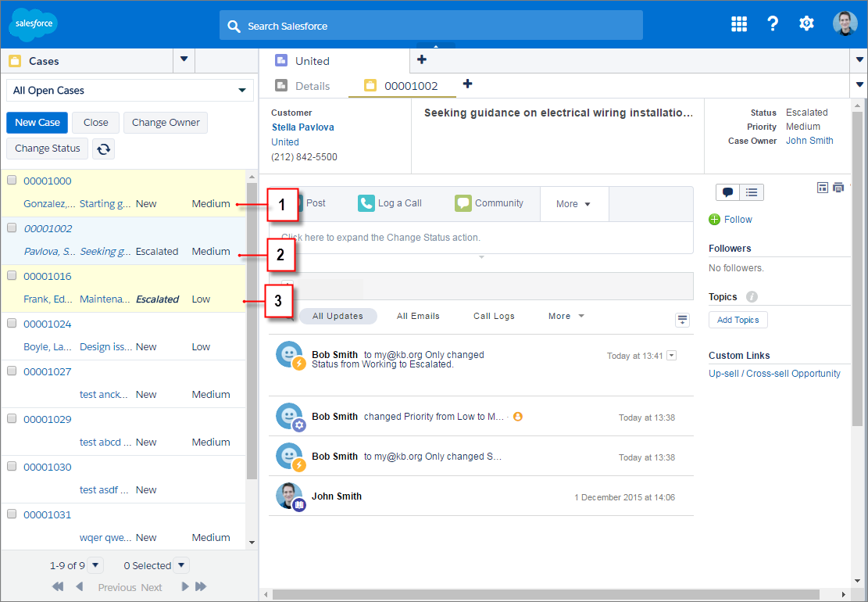
Task: Click the Search Salesforce field
Action: (x=430, y=25)
